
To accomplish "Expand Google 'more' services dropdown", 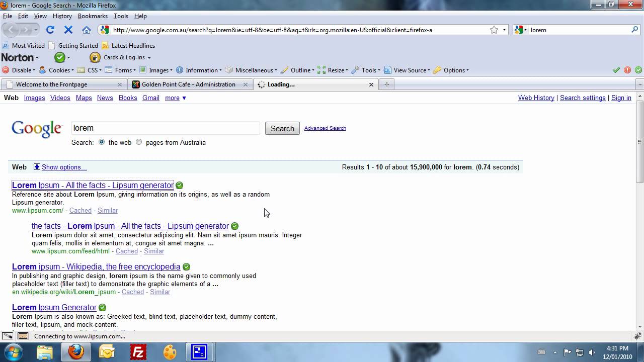I will coord(175,98).
